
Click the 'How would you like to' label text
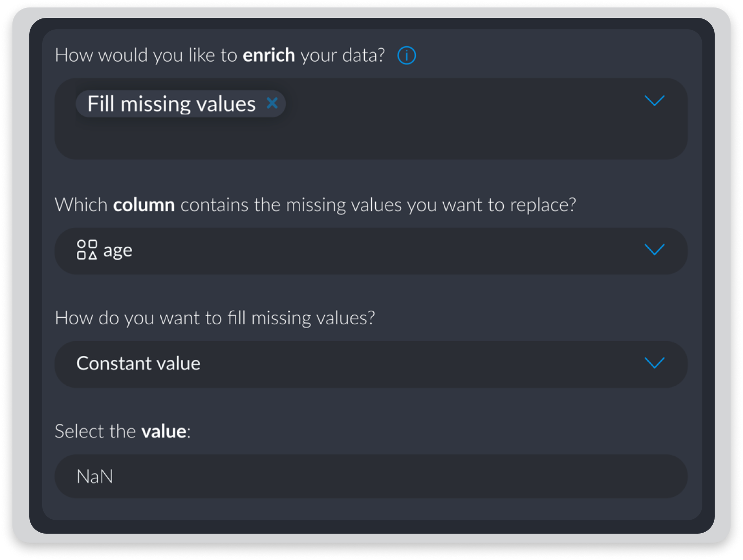point(146,55)
